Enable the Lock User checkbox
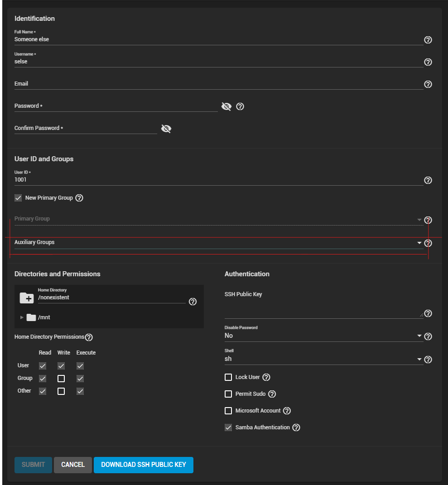 point(228,377)
